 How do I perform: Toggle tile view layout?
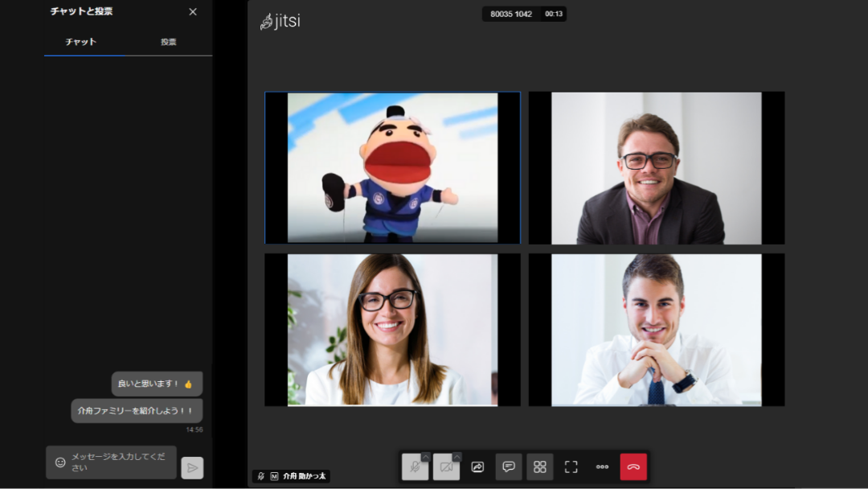pyautogui.click(x=540, y=466)
